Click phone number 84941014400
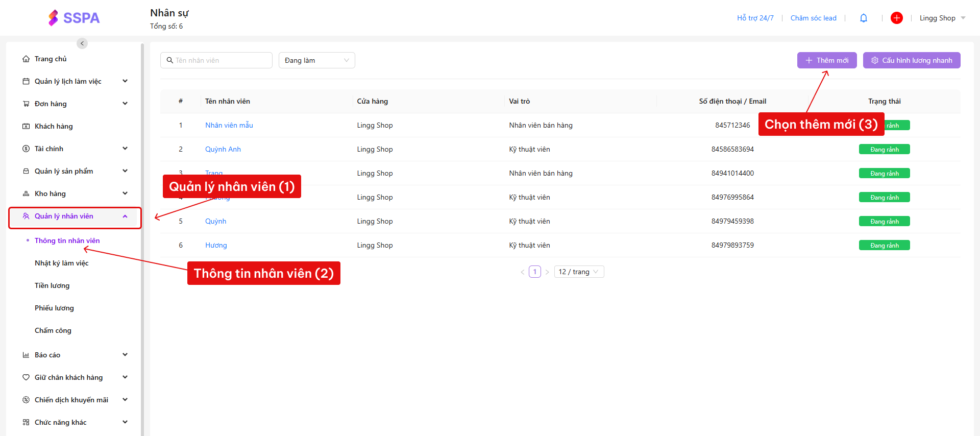The height and width of the screenshot is (436, 980). [x=732, y=174]
